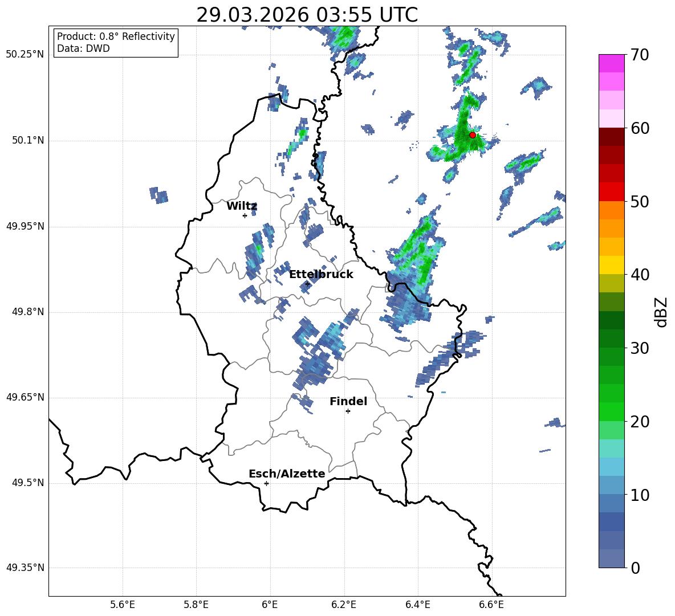
Task: Click the Product: 0.8° Reflectivity text
Action: pos(116,36)
